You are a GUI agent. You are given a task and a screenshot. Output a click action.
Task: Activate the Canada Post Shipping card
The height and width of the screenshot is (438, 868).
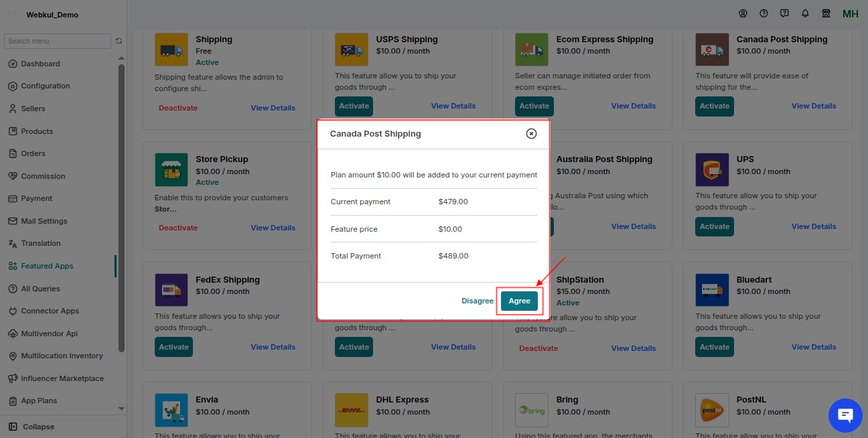(x=715, y=106)
